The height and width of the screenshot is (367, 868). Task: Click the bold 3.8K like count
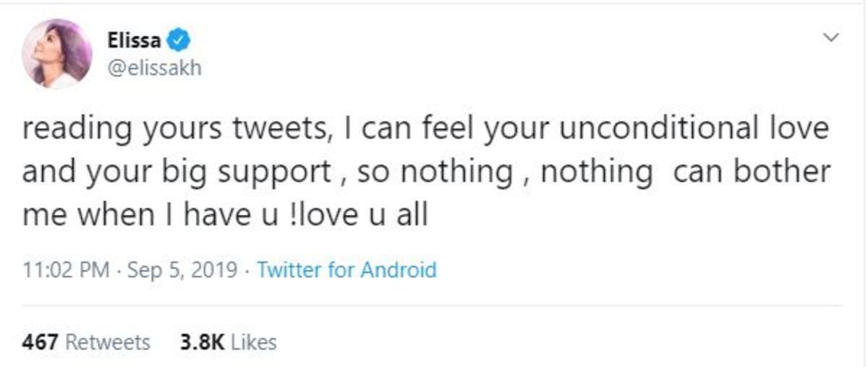tap(202, 342)
